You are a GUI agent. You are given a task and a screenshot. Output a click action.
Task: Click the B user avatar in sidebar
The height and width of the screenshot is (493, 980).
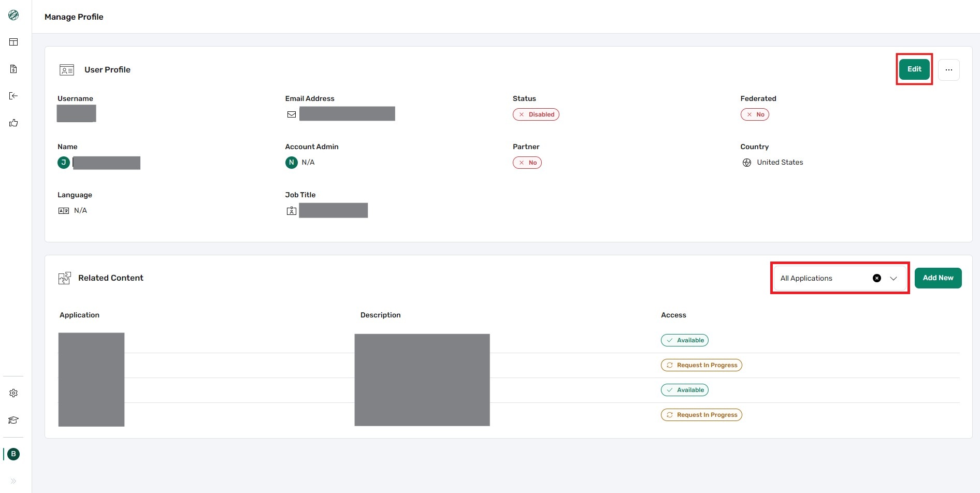tap(13, 454)
